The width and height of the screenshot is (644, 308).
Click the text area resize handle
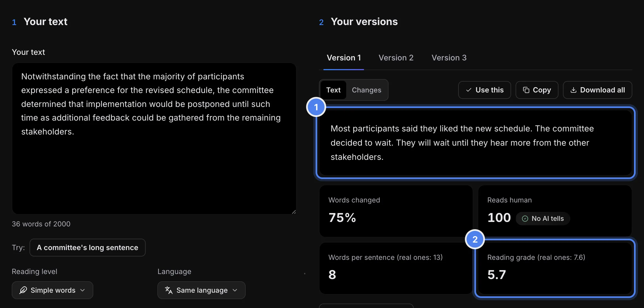[x=294, y=212]
